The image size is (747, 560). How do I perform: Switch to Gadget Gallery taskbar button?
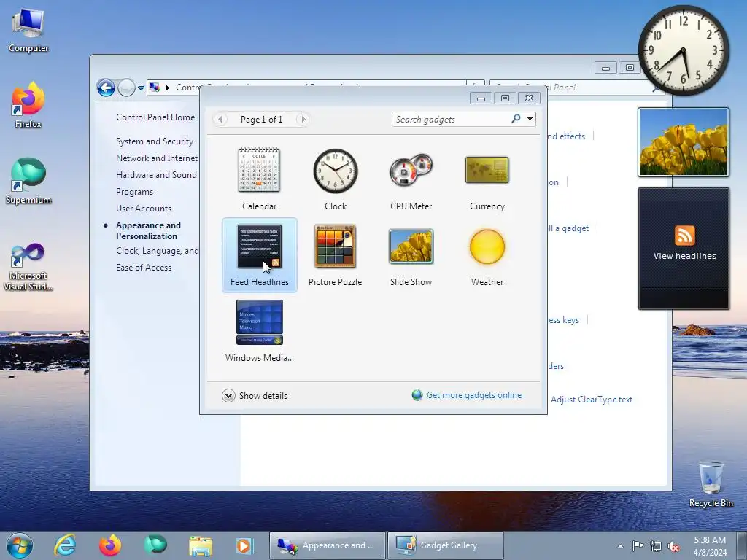[446, 545]
